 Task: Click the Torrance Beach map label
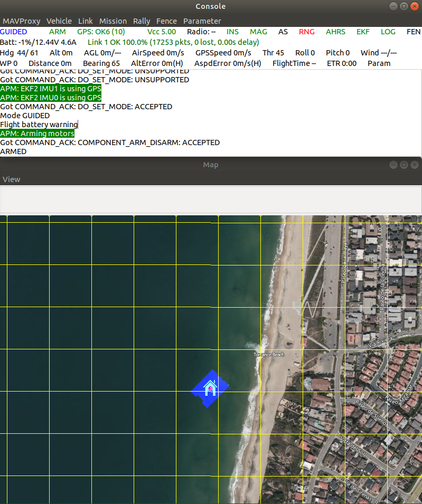coord(269,355)
